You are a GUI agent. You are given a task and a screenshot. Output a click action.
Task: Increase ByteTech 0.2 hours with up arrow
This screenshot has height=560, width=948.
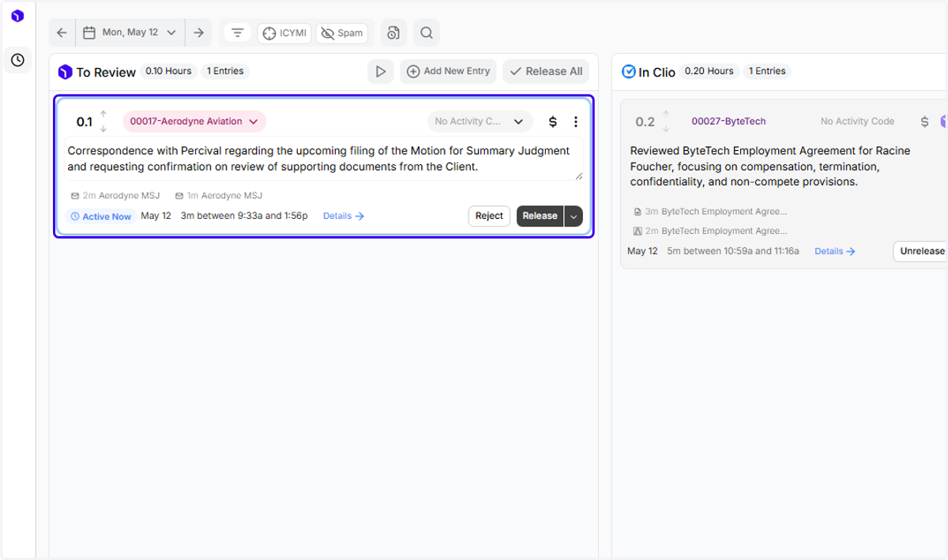666,115
